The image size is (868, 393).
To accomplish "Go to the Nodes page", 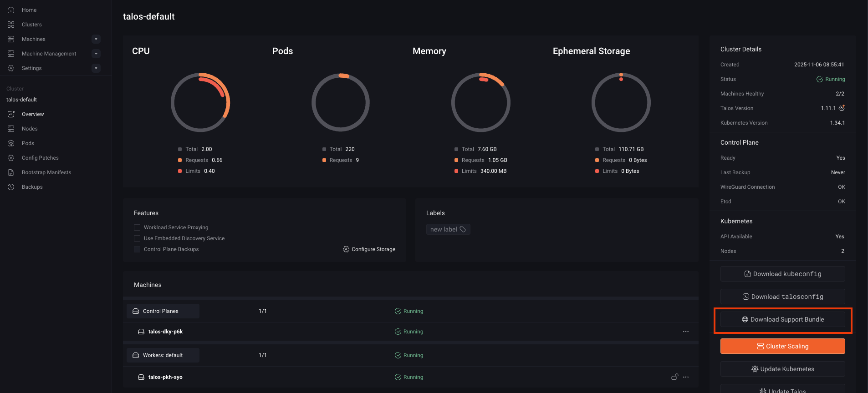I will 30,129.
